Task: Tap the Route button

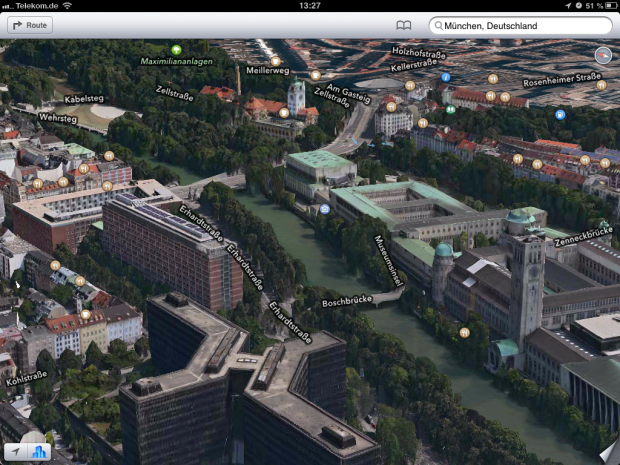Action: point(30,25)
